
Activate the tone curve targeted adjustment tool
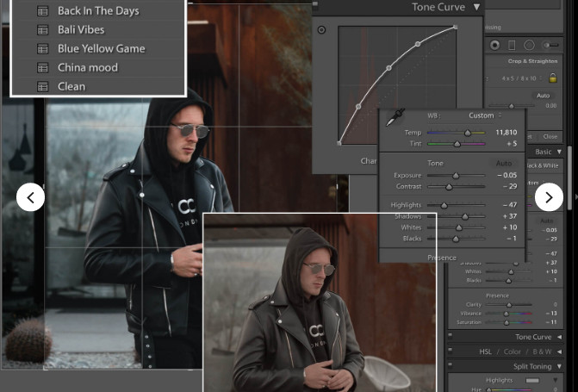(x=321, y=30)
